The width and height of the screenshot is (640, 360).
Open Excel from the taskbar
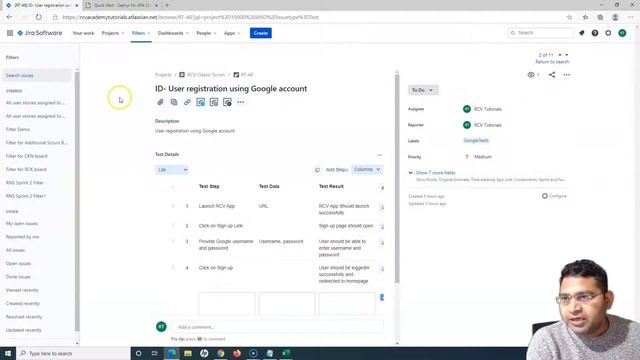[286, 353]
